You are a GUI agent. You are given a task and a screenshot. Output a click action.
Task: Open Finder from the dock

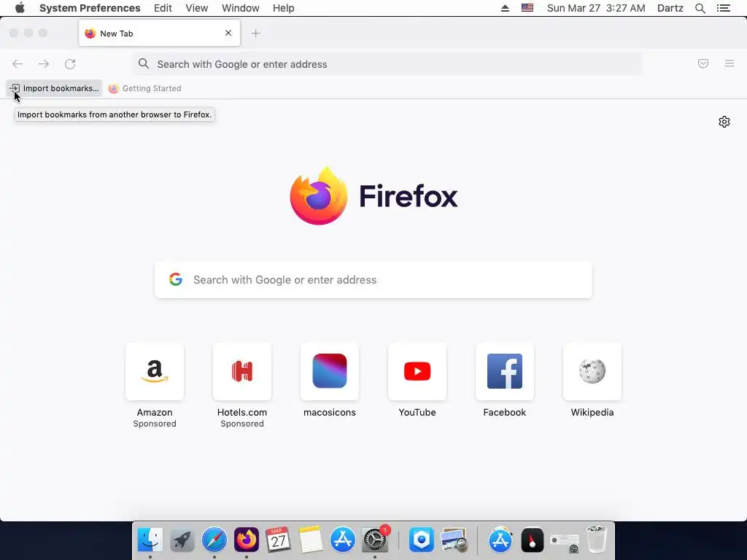click(150, 540)
